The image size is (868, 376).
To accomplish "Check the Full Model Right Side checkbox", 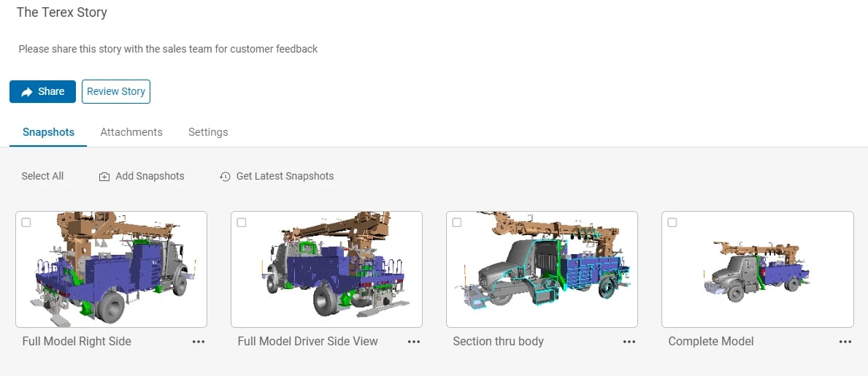I will coord(26,223).
